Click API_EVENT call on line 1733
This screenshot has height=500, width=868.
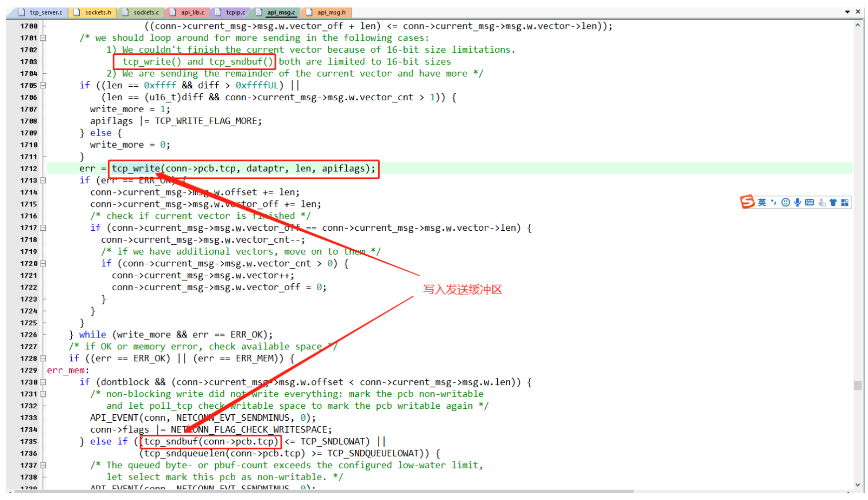203,418
